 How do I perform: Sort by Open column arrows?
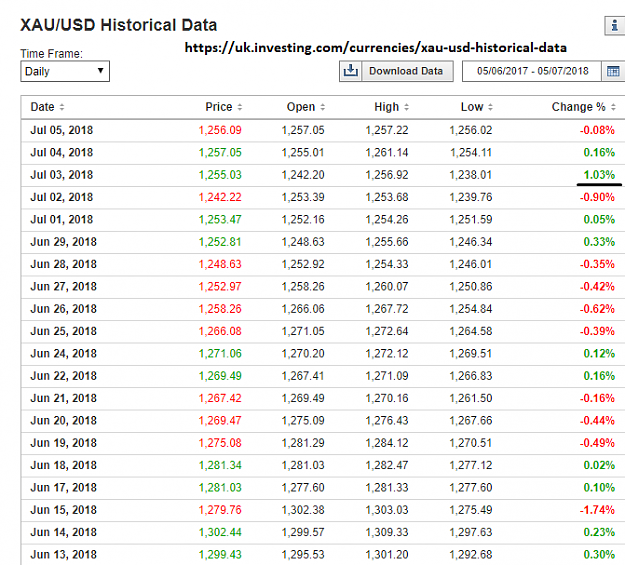tap(323, 107)
